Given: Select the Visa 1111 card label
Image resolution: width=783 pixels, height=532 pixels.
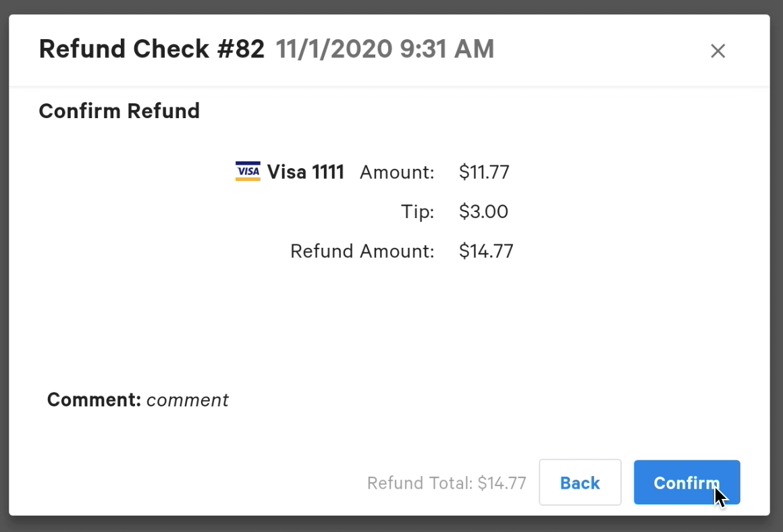Looking at the screenshot, I should (x=305, y=171).
